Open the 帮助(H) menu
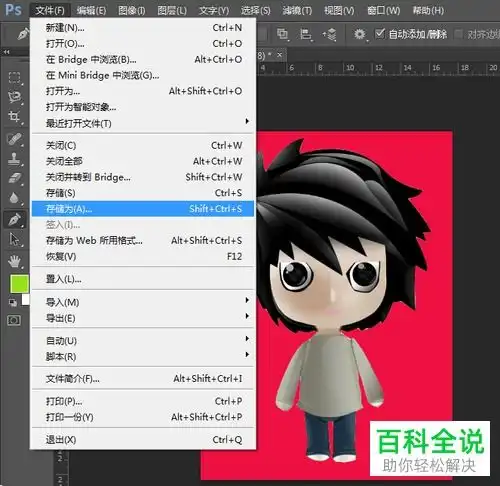The width and height of the screenshot is (500, 486). click(428, 11)
